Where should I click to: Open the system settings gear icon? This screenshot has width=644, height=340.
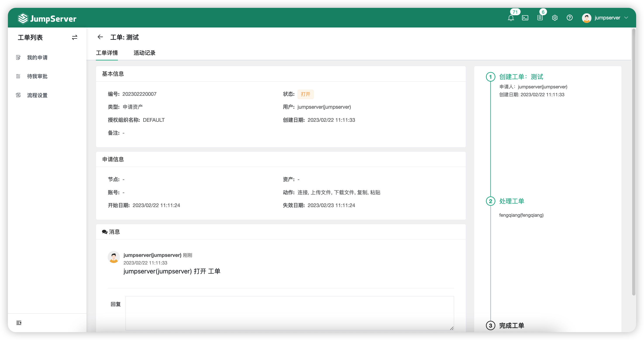pos(555,18)
